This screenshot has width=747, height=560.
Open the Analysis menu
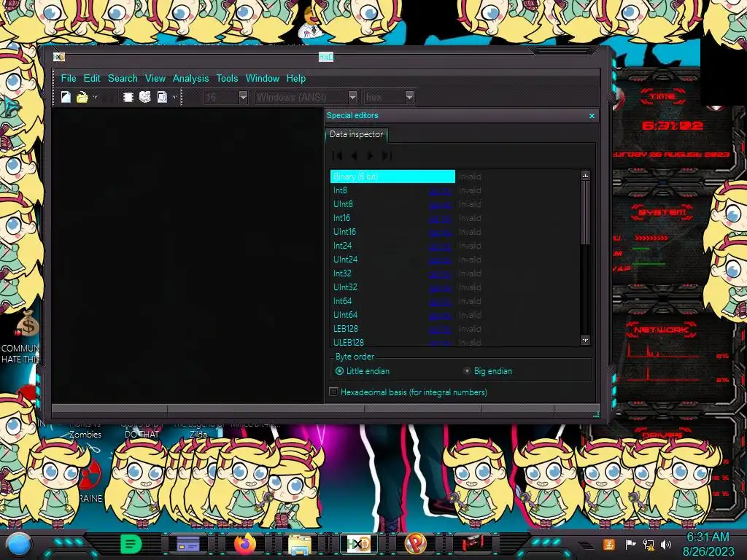click(190, 78)
